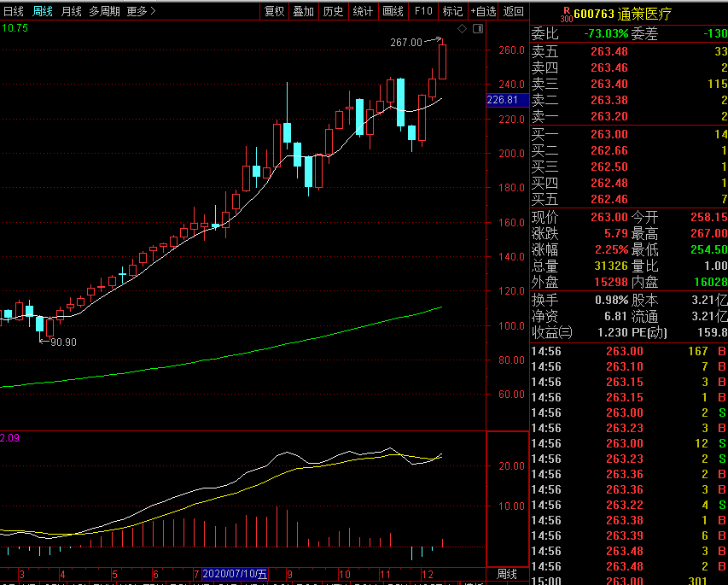728x585 pixels.
Task: Click the 标记 mark button
Action: click(452, 11)
